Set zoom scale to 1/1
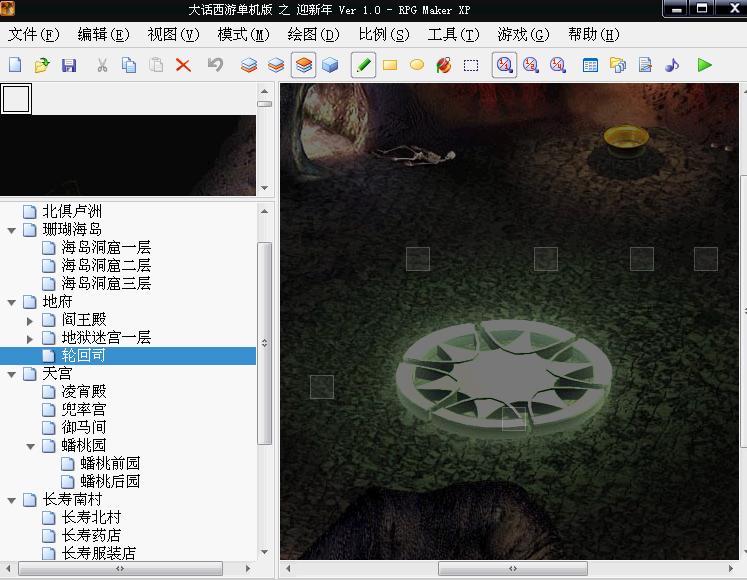Screen dimensions: 747x580 (504, 65)
